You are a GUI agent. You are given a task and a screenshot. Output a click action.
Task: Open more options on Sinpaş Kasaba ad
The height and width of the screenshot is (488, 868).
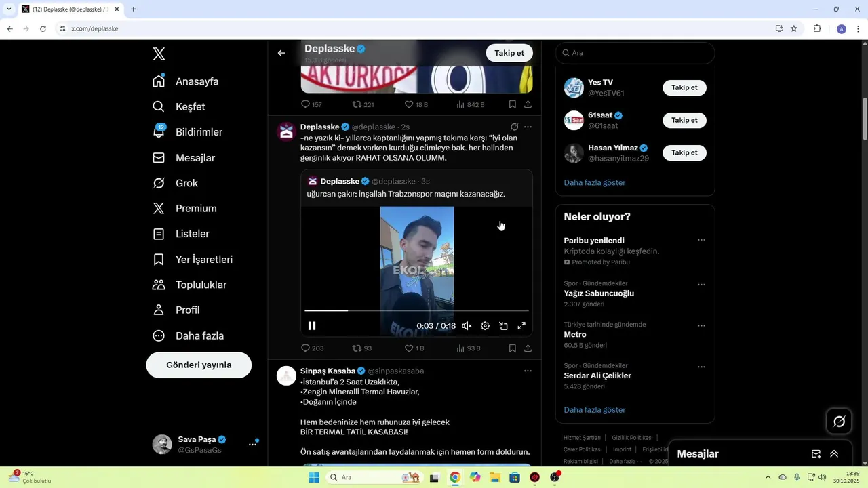point(528,371)
